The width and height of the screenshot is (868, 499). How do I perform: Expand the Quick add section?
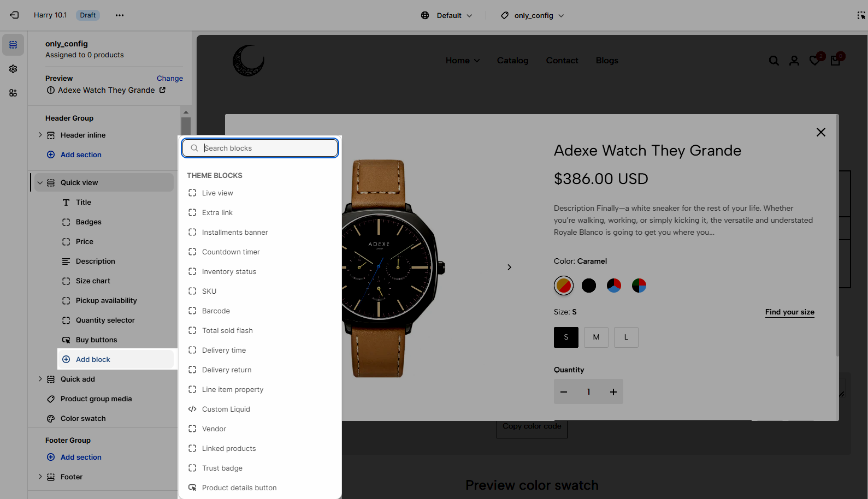(40, 379)
